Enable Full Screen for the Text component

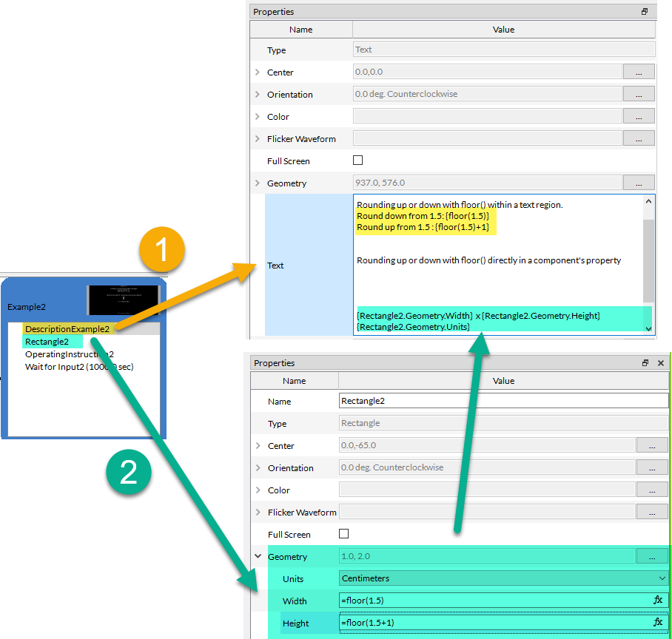(358, 160)
